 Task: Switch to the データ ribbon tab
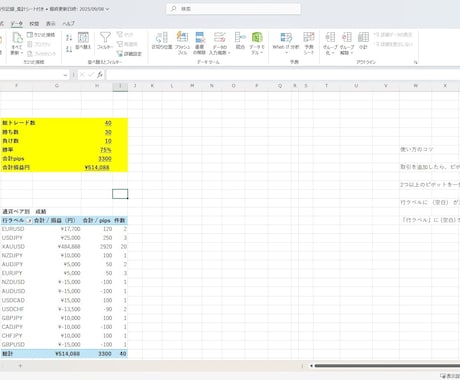coord(16,24)
